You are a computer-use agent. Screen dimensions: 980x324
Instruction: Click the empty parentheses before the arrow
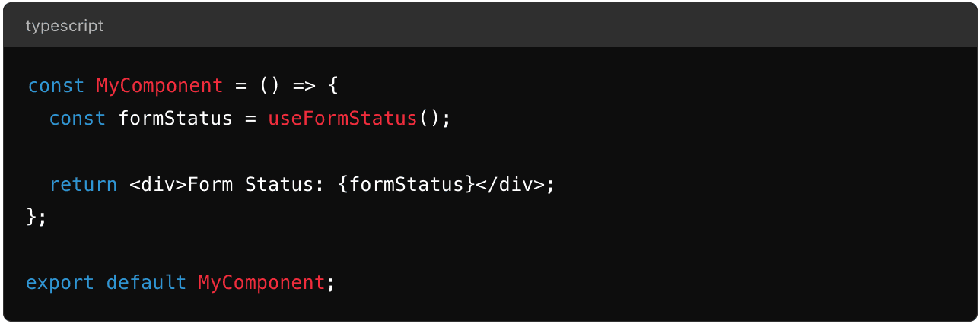[270, 86]
